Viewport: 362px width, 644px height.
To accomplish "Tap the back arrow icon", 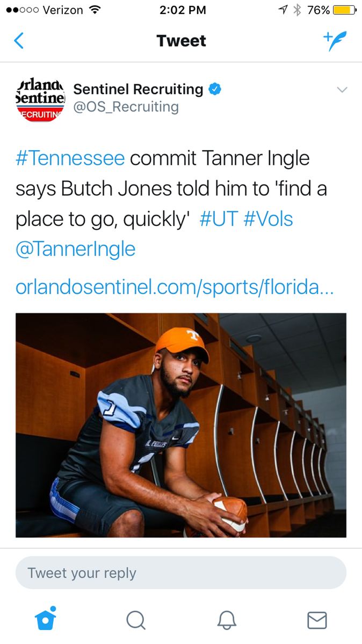I will tap(19, 41).
